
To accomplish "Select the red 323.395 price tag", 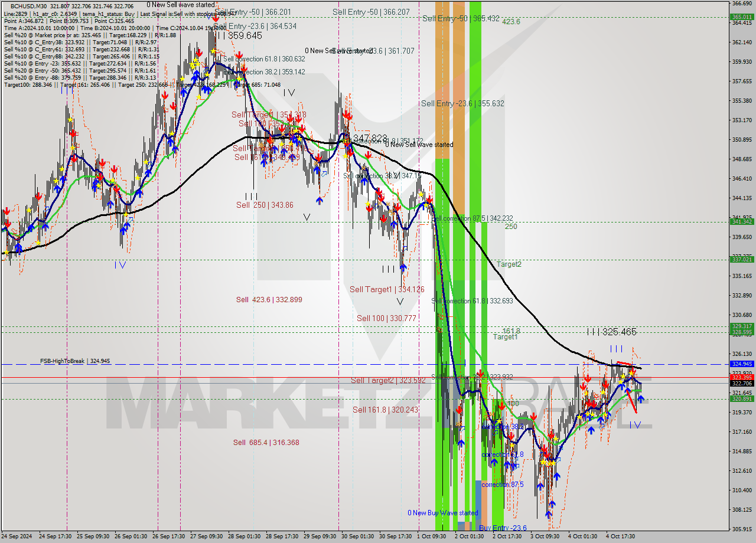I will (742, 377).
